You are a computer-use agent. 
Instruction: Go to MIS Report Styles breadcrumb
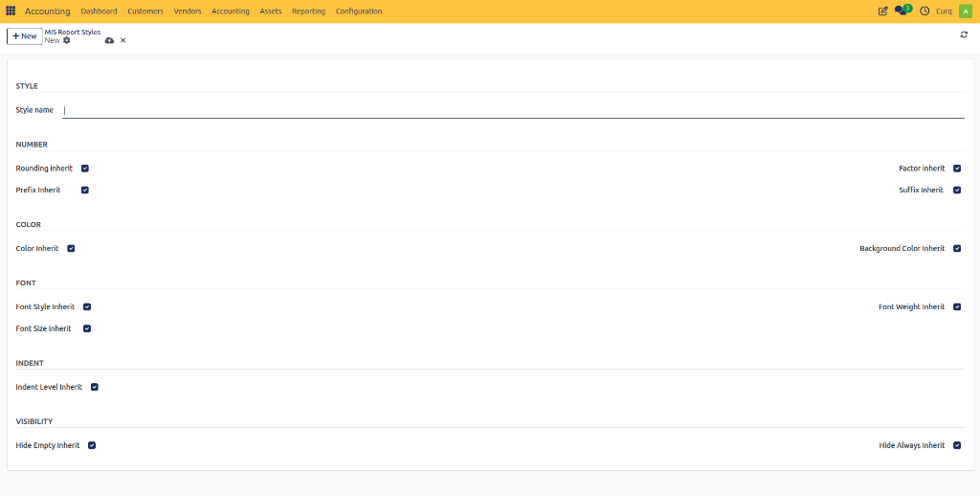(x=73, y=32)
